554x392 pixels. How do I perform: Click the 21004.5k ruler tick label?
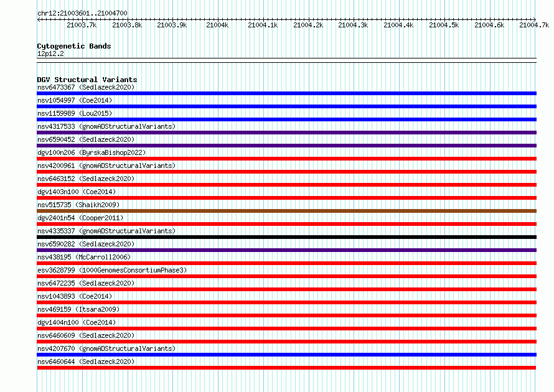click(444, 25)
